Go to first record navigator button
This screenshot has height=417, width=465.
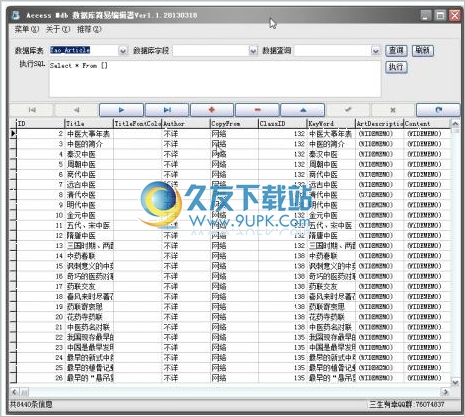32,110
